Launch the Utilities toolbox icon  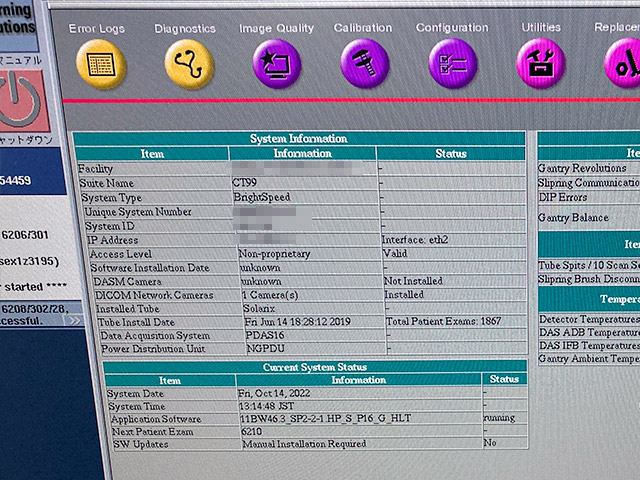(x=540, y=65)
